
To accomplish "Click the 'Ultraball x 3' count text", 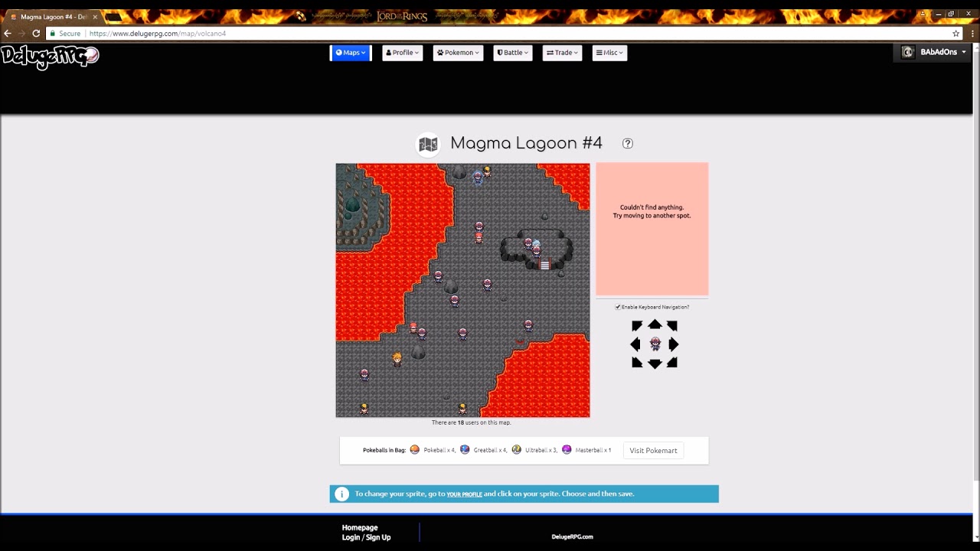I will click(x=541, y=450).
